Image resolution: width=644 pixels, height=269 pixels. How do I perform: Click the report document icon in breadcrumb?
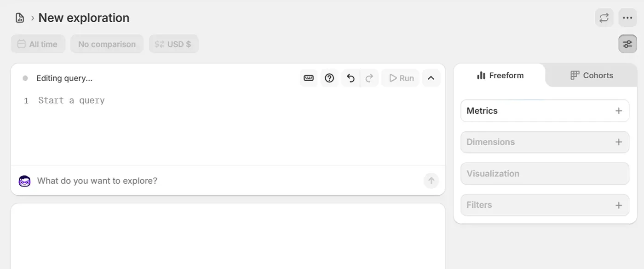[x=20, y=18]
